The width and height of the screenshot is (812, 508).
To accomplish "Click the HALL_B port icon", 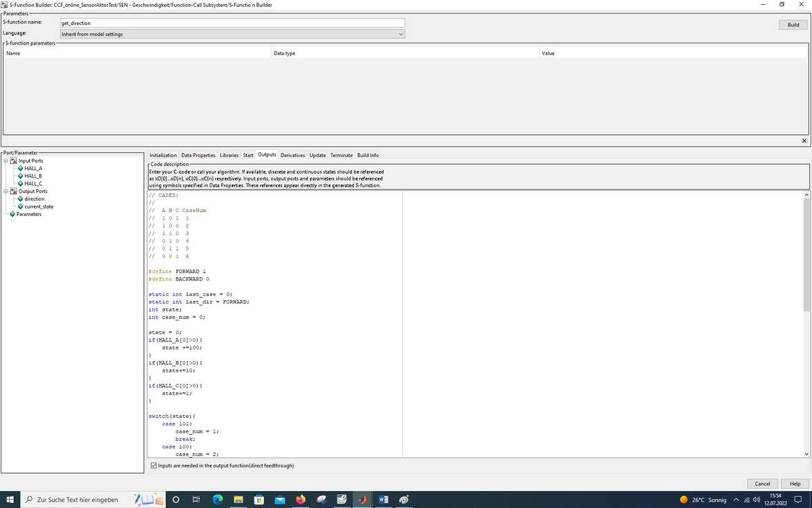I will click(x=20, y=176).
